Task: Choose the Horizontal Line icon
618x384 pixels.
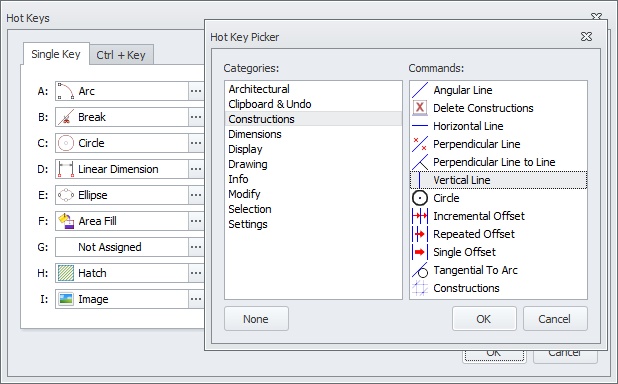Action: point(420,126)
